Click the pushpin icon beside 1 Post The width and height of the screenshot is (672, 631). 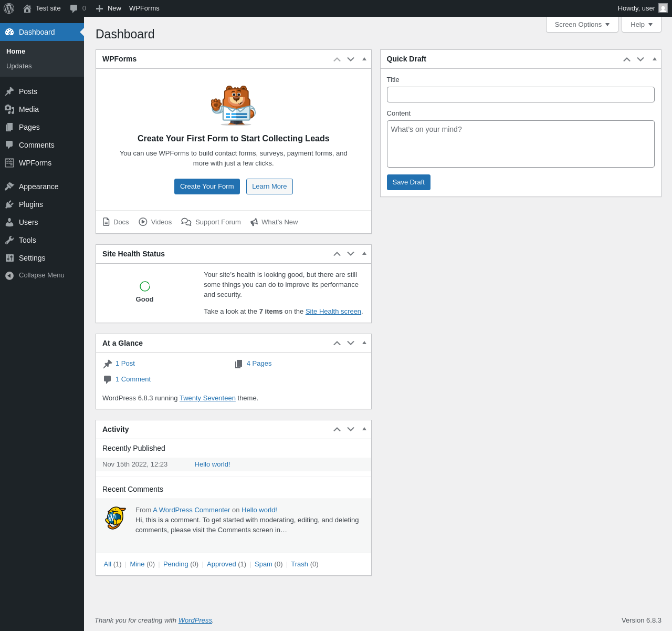(x=108, y=364)
